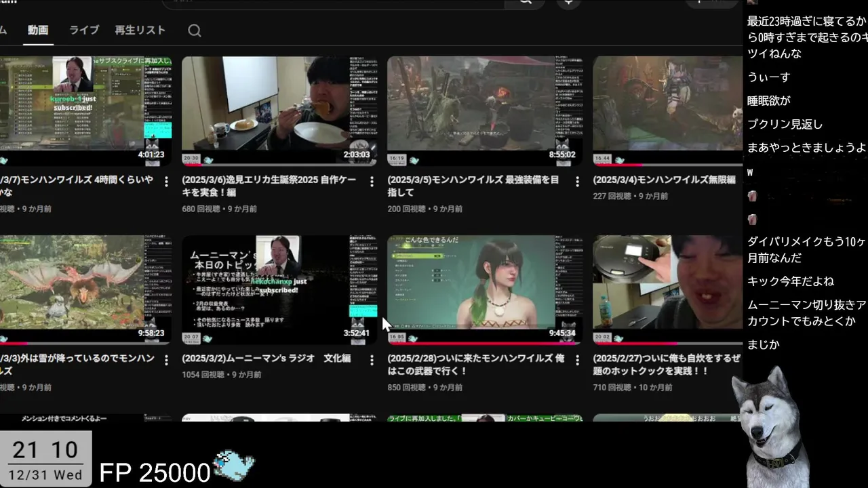Click the 8:55:02 duration badge
This screenshot has width=868, height=488.
pos(562,155)
